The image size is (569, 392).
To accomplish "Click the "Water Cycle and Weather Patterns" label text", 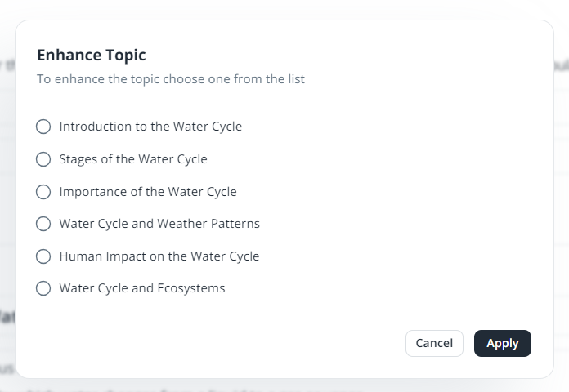I will pos(159,224).
